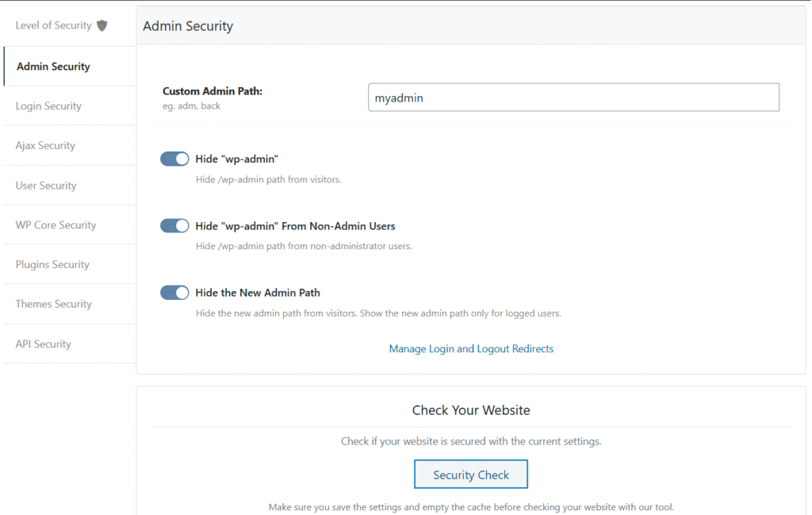The image size is (812, 515).
Task: Disable the Hide "wp-admin" toggle switch
Action: [174, 159]
